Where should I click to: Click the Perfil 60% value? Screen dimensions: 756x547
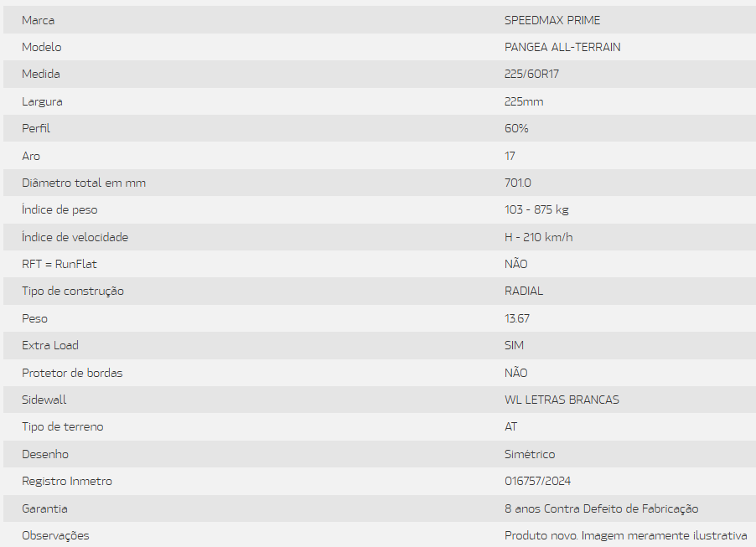pyautogui.click(x=516, y=128)
